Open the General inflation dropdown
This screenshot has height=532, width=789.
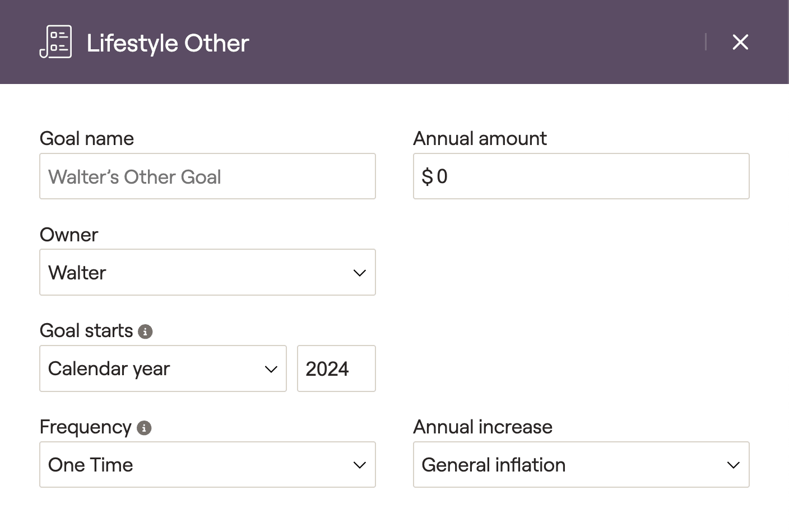[x=581, y=465]
